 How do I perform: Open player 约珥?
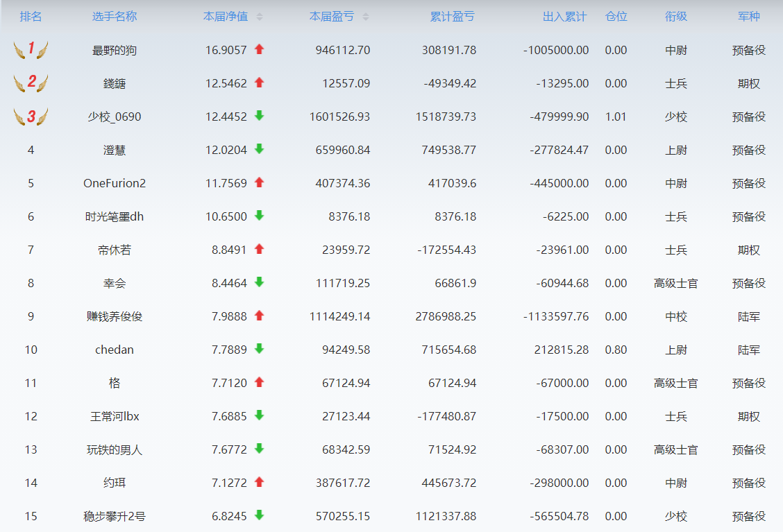tap(115, 483)
